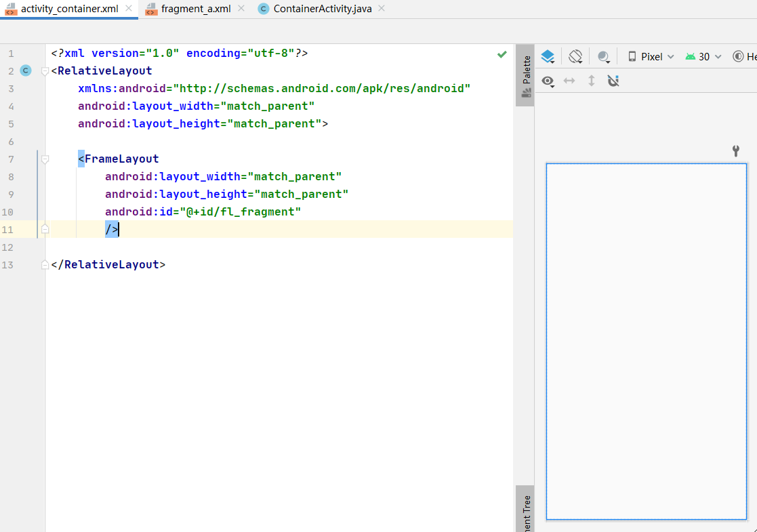The image size is (757, 532).
Task: Click the vertical expand arrows icon
Action: coord(592,81)
